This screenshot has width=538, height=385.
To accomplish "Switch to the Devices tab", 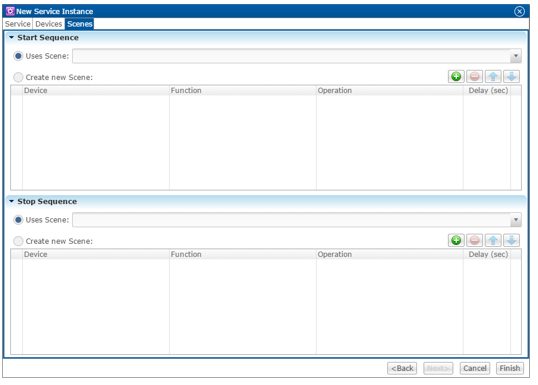I will pos(49,24).
